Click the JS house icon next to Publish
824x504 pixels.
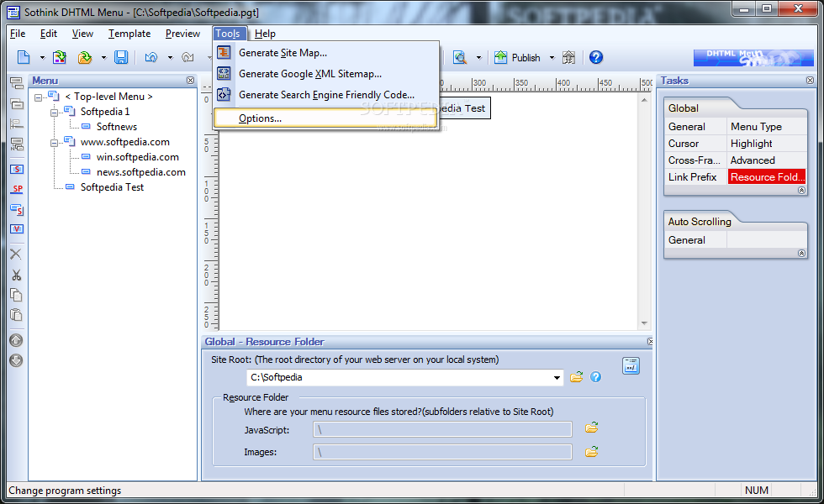568,57
